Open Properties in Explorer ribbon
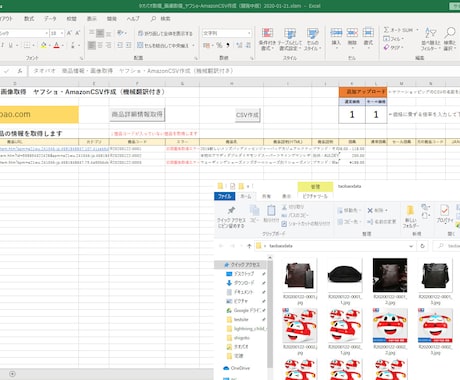 pos(444,214)
